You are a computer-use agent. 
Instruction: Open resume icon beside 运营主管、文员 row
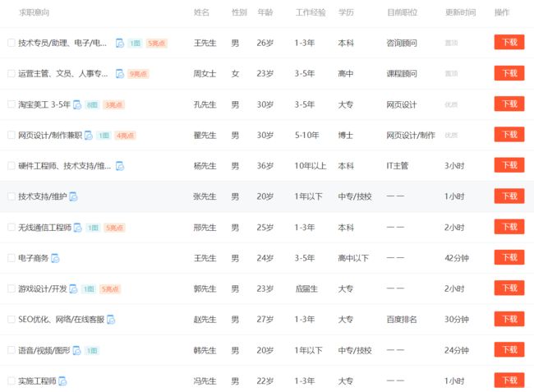pos(120,74)
